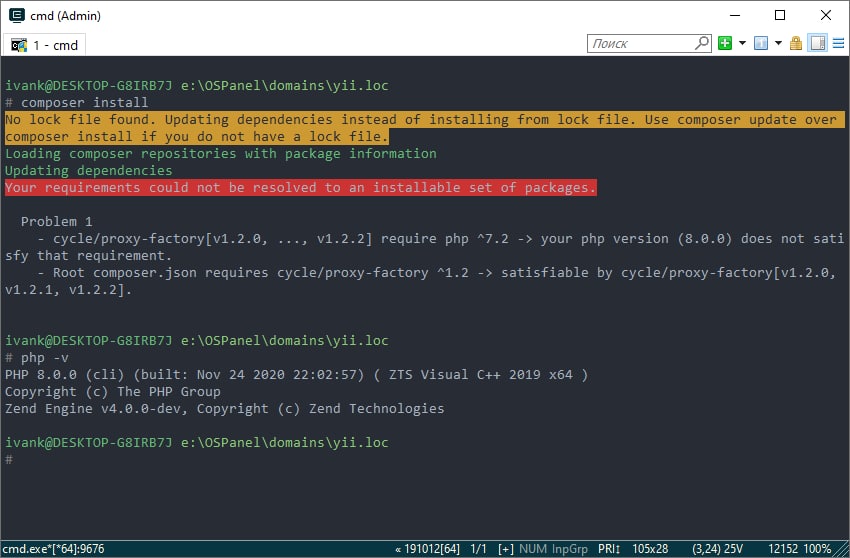Click the '« 191012[64]' version status entry
Screen dimensions: 850x558
tap(427, 549)
